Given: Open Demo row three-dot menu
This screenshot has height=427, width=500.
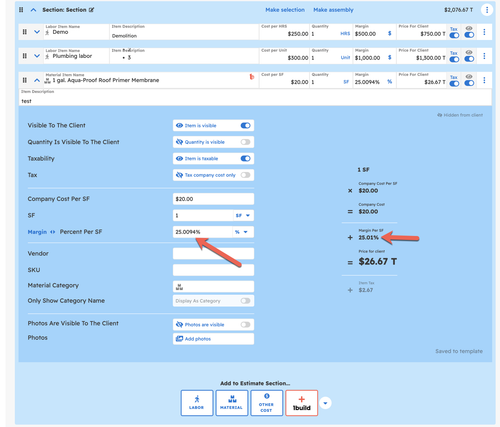Looking at the screenshot, I should tap(484, 32).
